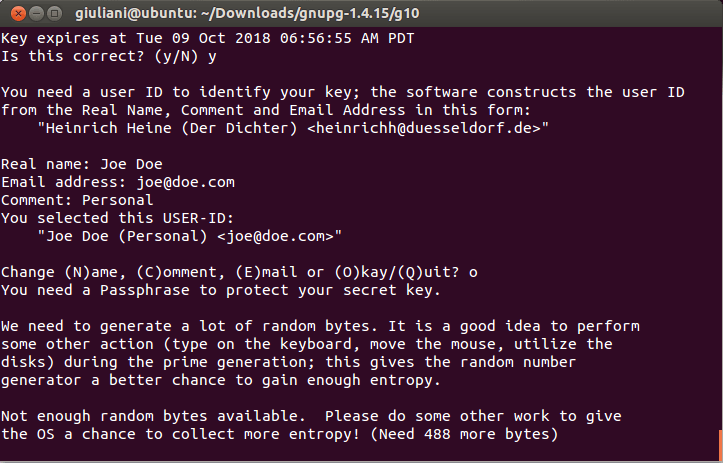Click the 'Real name: Joe Doe' line

click(82, 164)
